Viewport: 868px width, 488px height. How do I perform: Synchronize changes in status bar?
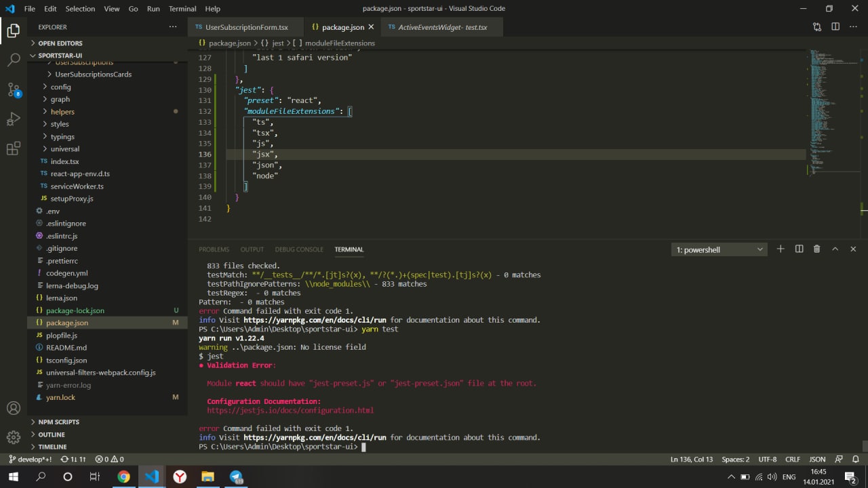73,459
